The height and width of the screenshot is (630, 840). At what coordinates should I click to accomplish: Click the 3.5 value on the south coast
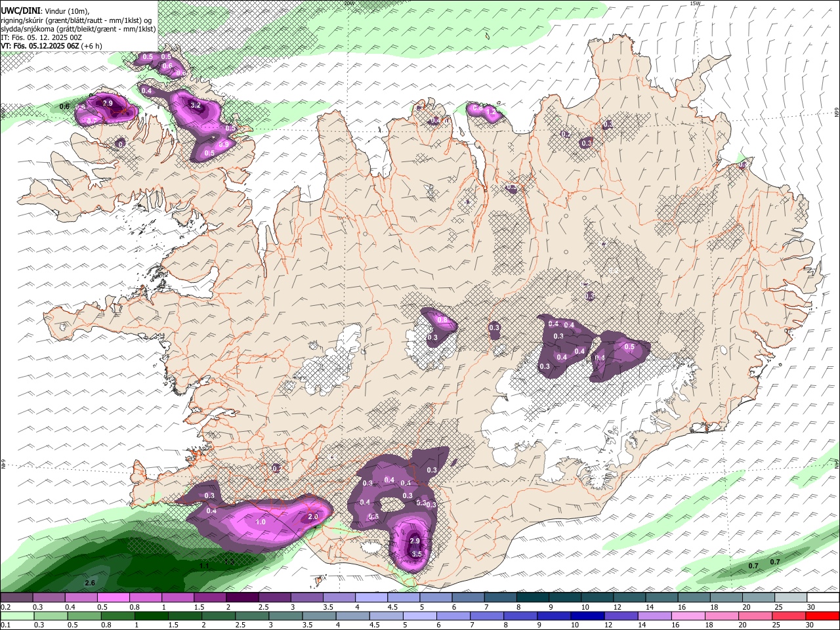coord(417,554)
